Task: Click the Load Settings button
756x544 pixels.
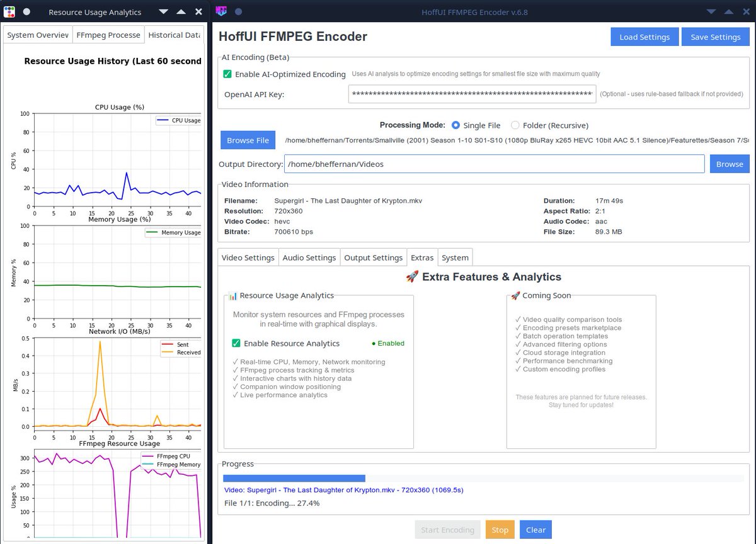Action: (644, 37)
